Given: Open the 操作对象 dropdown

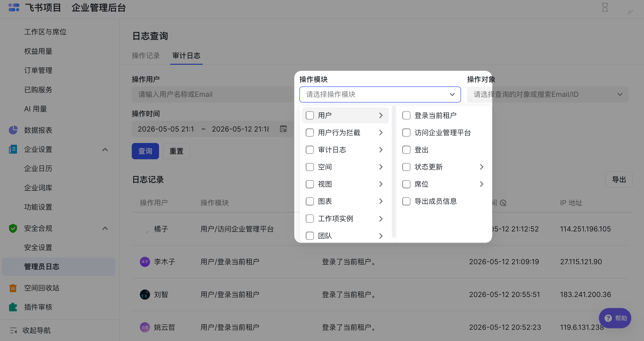Looking at the screenshot, I should click(x=547, y=95).
